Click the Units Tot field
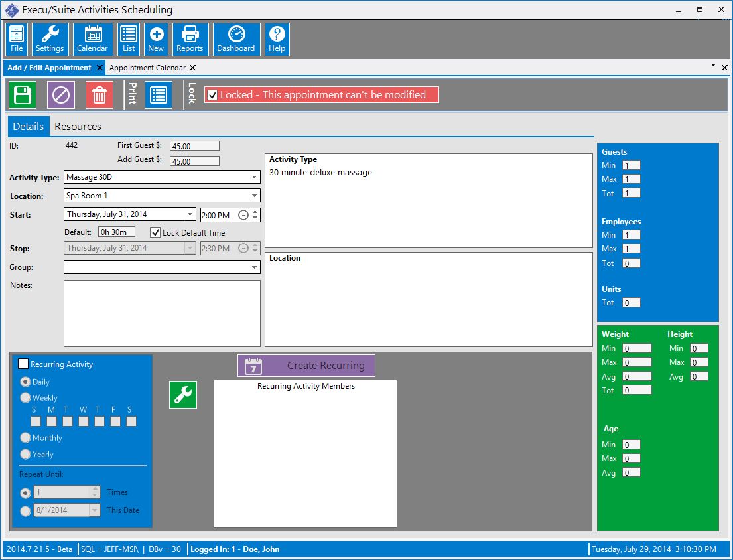 pyautogui.click(x=631, y=303)
